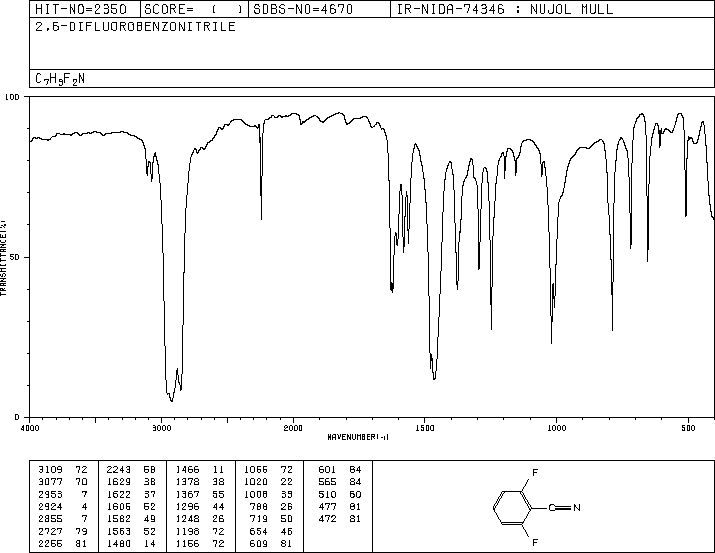The width and height of the screenshot is (715, 553).
Task: Click the 500 tick label on the wavenumber axis
Action: click(688, 428)
